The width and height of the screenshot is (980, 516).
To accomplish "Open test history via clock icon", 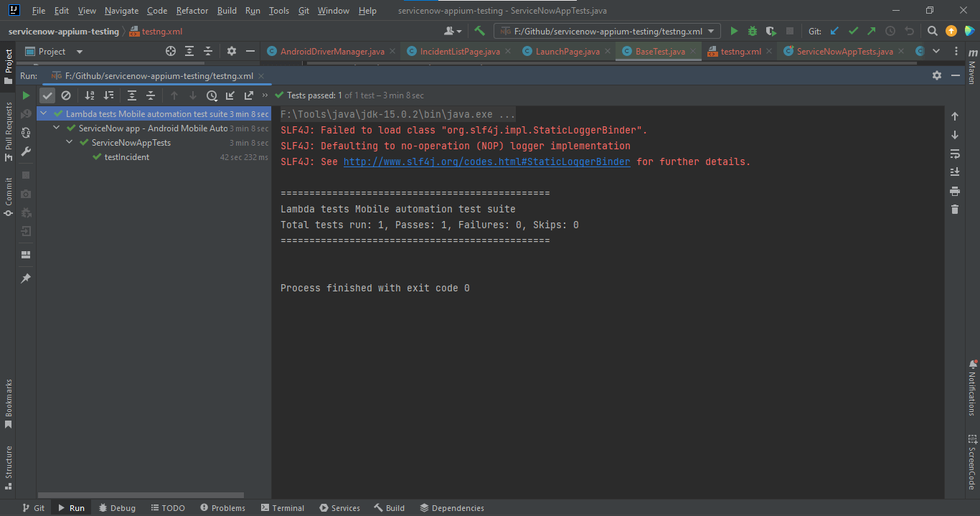I will pos(212,95).
